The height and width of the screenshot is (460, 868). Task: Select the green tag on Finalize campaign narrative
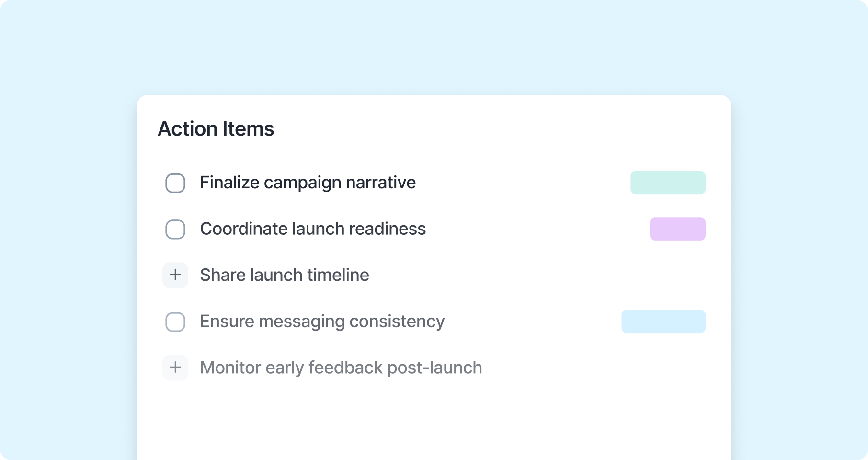coord(668,183)
